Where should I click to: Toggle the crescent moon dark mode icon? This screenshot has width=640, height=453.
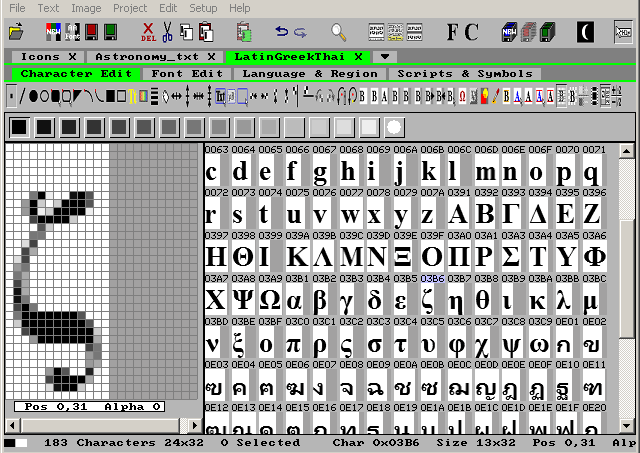pyautogui.click(x=585, y=32)
